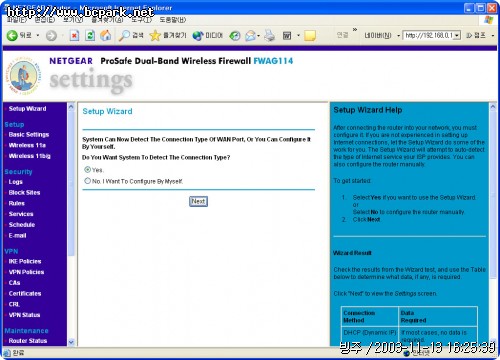Open Favorites star icon
Image resolution: width=500 pixels, height=360 pixels.
(x=155, y=35)
